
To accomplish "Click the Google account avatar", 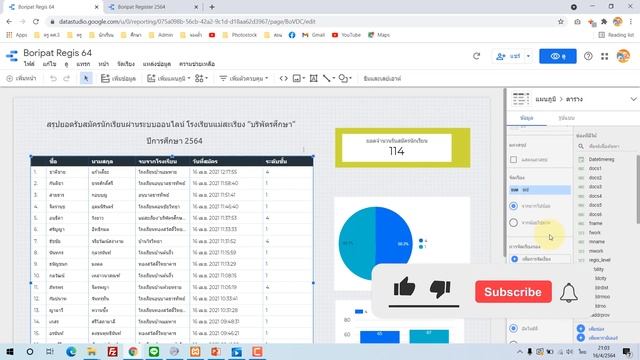I will tap(623, 56).
